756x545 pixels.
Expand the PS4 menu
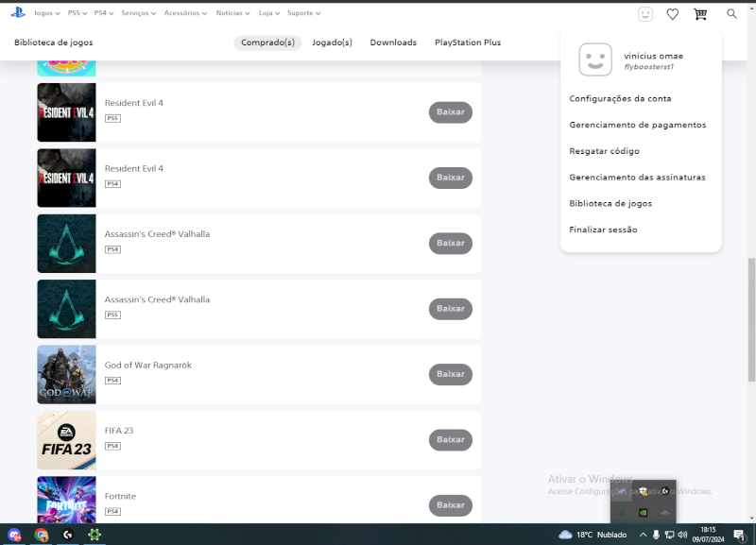pyautogui.click(x=104, y=13)
